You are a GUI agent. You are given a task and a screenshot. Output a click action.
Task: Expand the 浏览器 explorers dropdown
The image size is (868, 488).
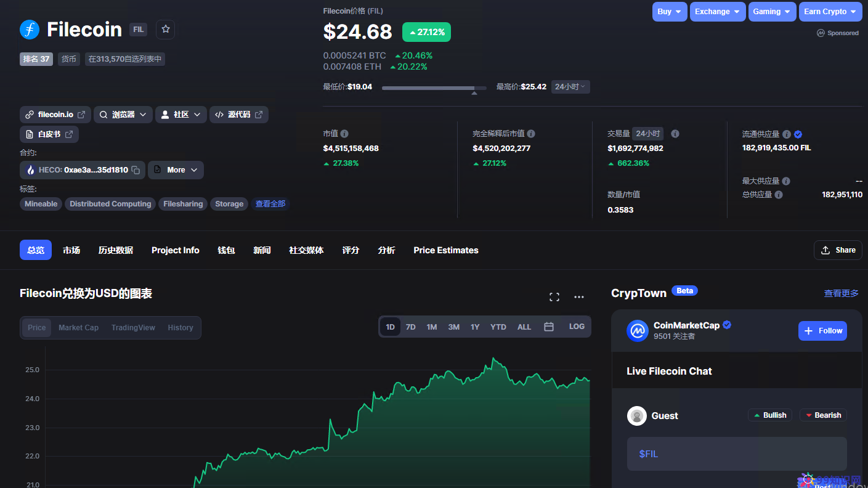(123, 115)
